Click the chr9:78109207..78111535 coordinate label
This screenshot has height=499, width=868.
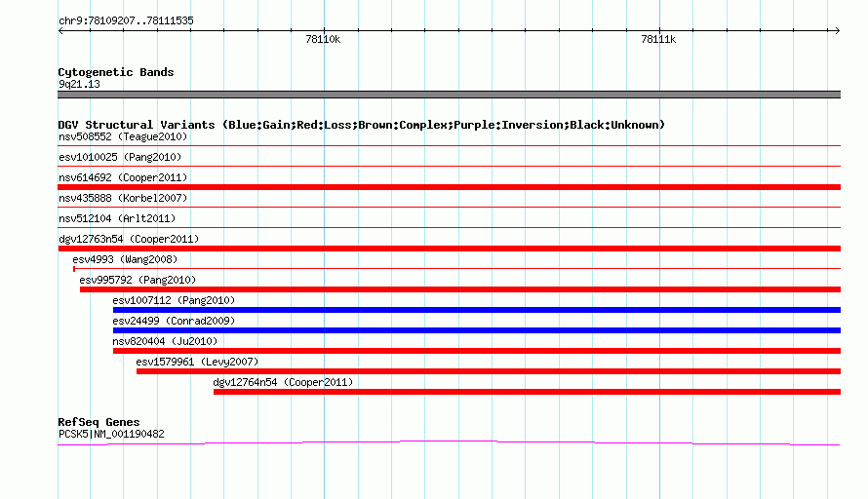[126, 21]
